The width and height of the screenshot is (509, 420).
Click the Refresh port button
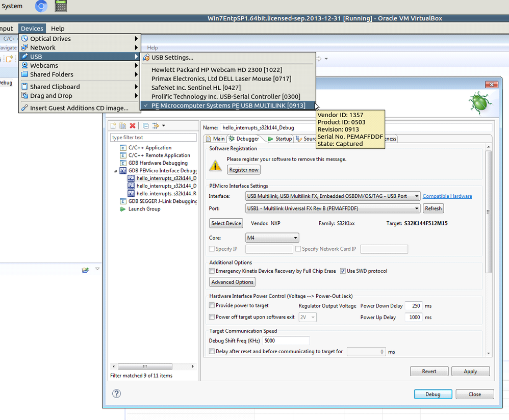(433, 208)
